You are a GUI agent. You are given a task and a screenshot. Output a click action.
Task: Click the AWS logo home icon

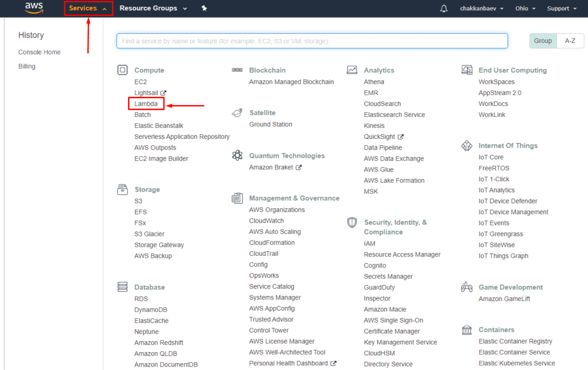point(34,8)
